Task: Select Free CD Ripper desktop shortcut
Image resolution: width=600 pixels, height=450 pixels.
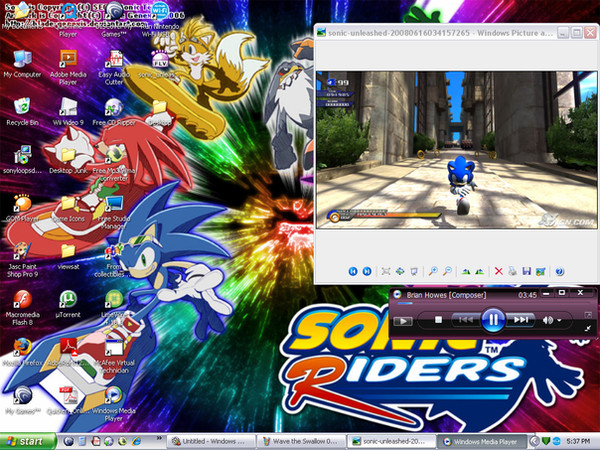Action: [x=114, y=112]
